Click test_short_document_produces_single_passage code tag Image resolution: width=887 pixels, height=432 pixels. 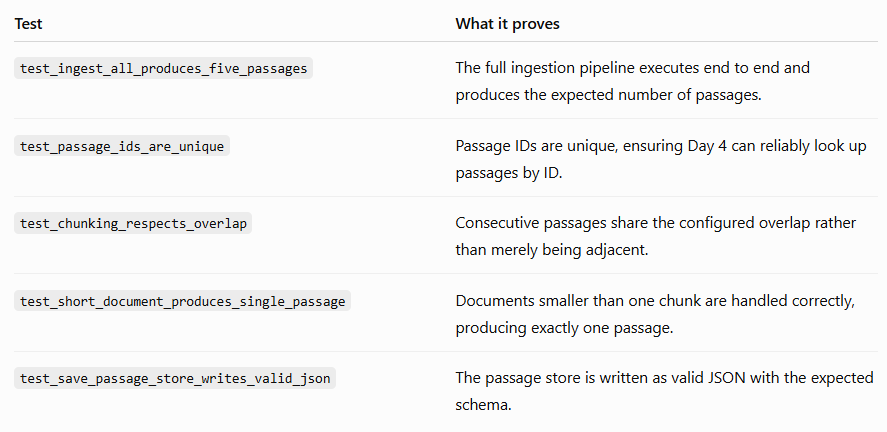tap(182, 301)
